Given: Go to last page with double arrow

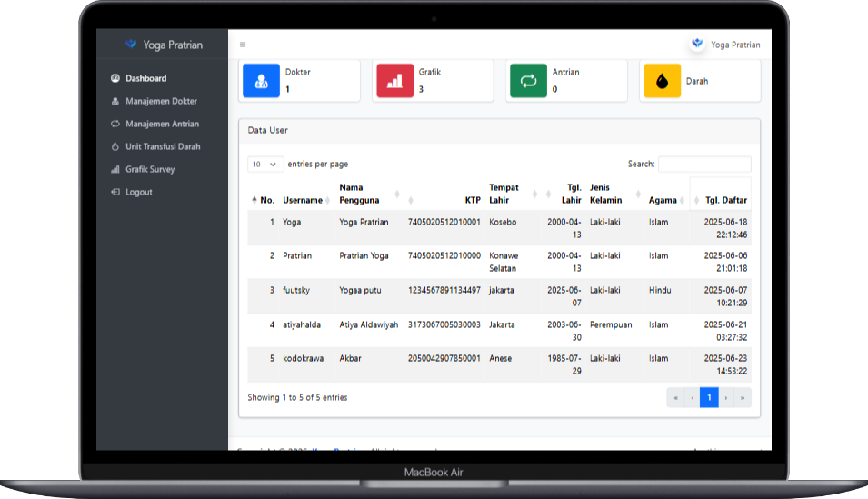Looking at the screenshot, I should pyautogui.click(x=743, y=397).
